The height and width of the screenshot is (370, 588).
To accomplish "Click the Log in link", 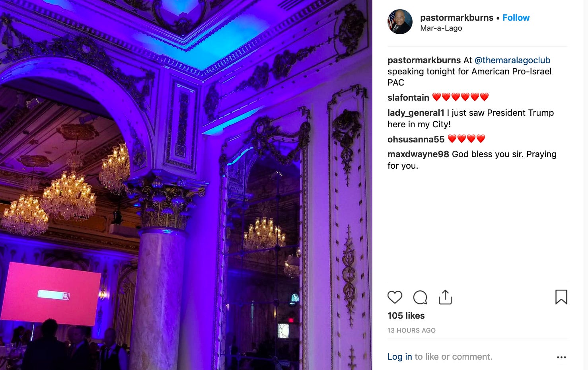I will pyautogui.click(x=400, y=357).
